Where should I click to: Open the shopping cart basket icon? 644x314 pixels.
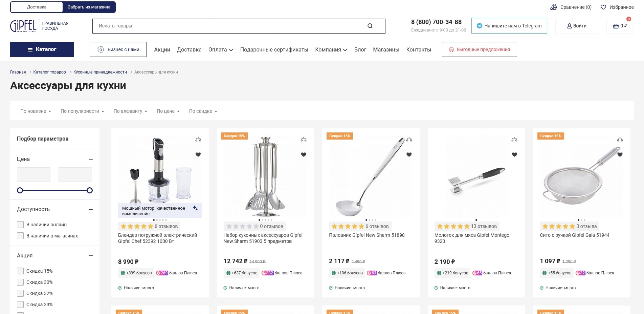[x=616, y=26]
